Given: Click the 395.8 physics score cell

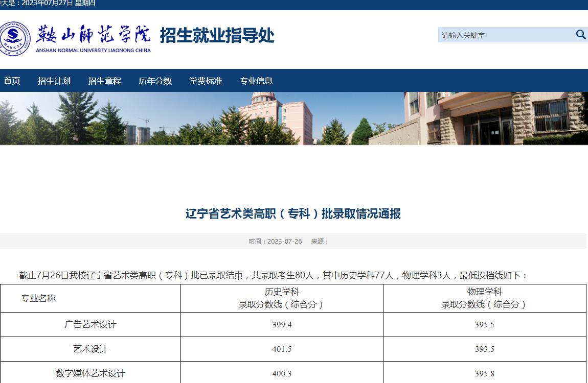Looking at the screenshot, I should click(x=485, y=374).
